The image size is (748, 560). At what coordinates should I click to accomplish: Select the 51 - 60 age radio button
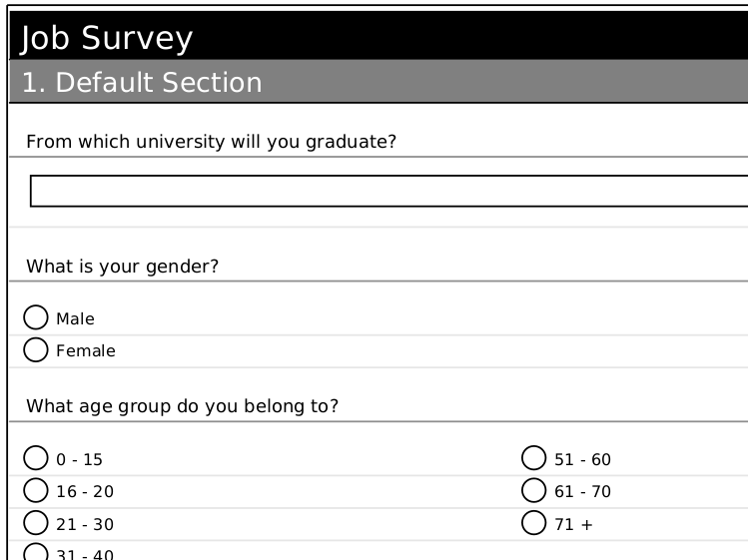tap(534, 458)
